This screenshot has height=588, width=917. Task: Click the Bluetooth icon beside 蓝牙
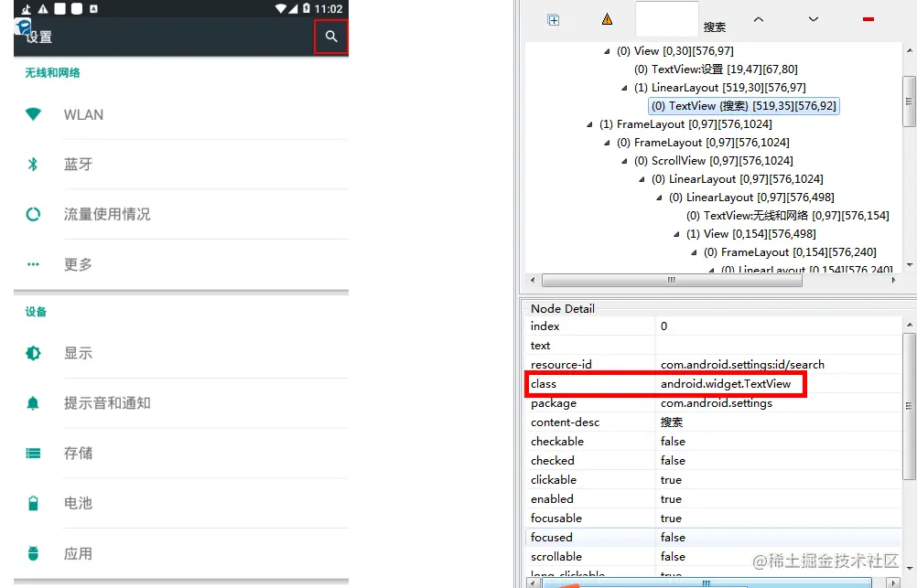click(33, 165)
